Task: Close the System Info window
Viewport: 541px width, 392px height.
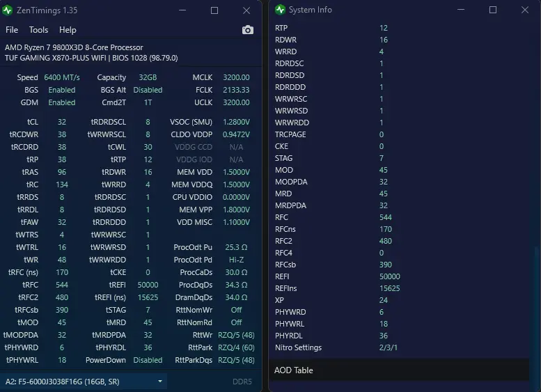Action: [525, 10]
